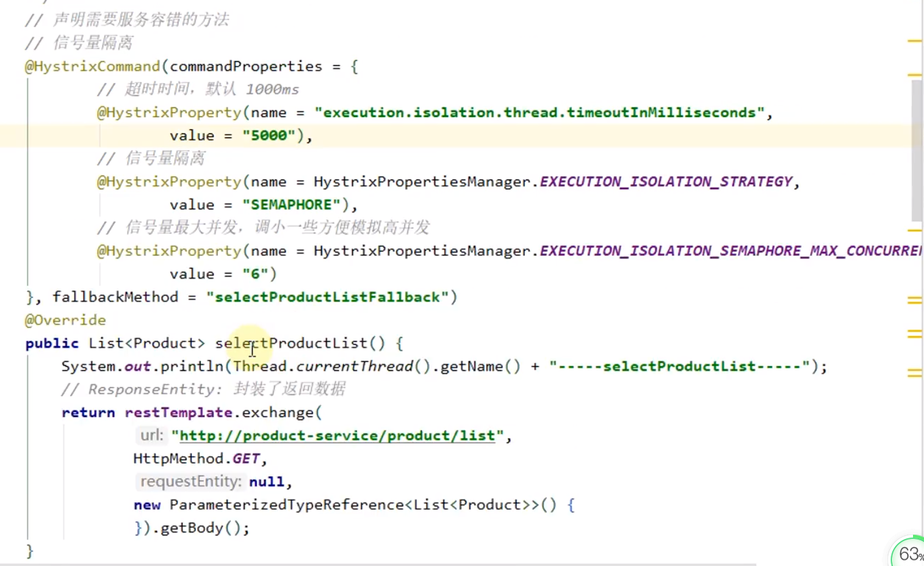Click the execution.isolation.thread.timeoutInMilliseconds string
924x566 pixels.
click(540, 112)
